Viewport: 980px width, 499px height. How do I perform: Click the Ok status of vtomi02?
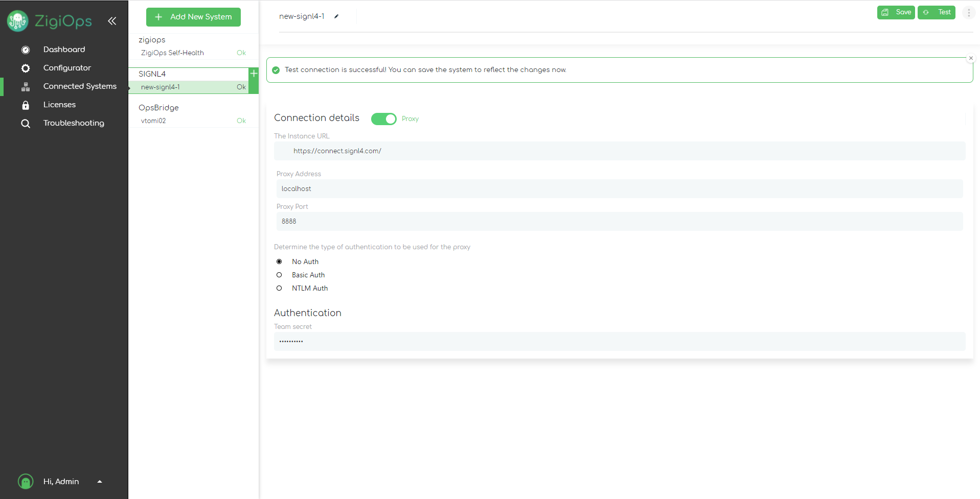point(241,121)
